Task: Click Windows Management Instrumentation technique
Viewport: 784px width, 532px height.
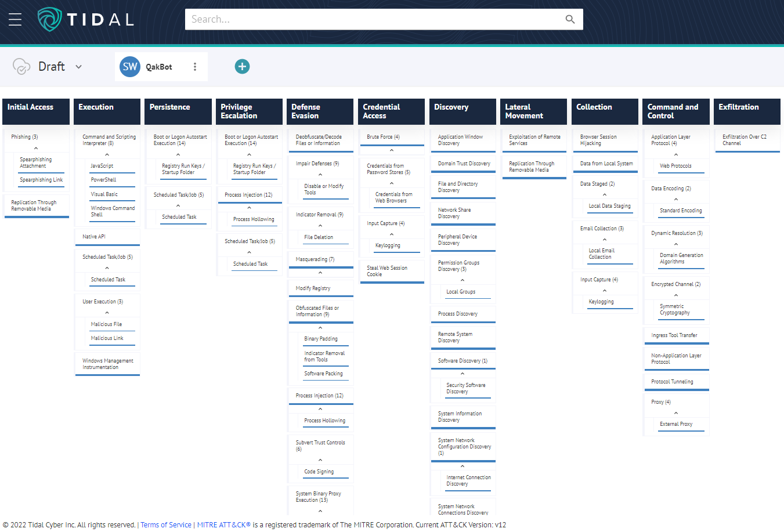Action: tap(107, 364)
